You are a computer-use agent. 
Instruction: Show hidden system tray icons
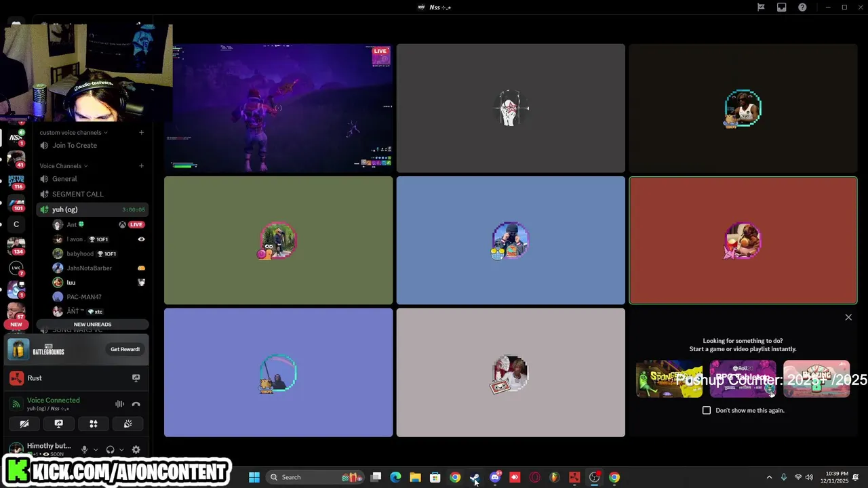coord(769,477)
